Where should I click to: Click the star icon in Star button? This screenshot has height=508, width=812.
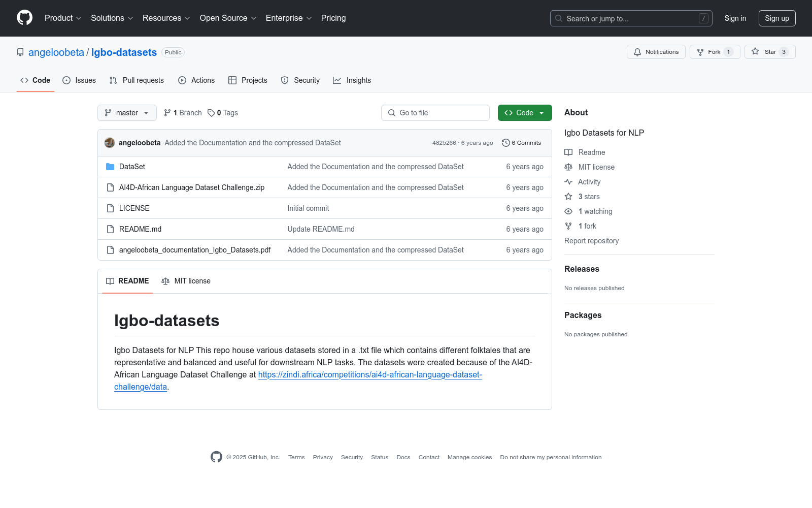pyautogui.click(x=755, y=52)
